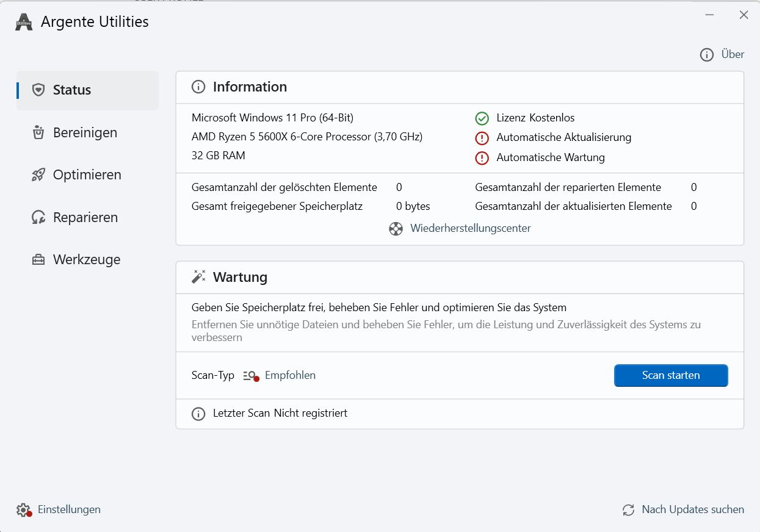Open the Optimieren section

[x=87, y=175]
